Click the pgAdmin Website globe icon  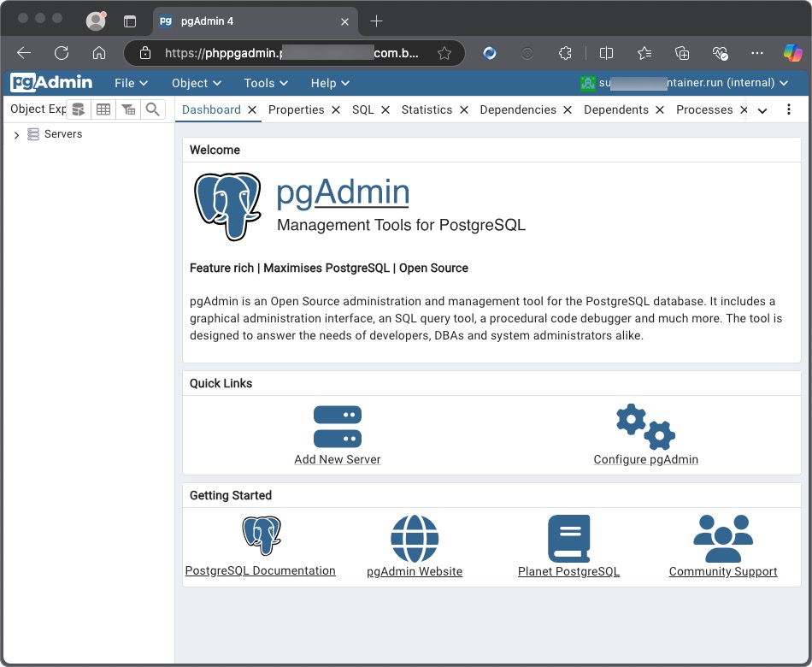[x=415, y=539]
